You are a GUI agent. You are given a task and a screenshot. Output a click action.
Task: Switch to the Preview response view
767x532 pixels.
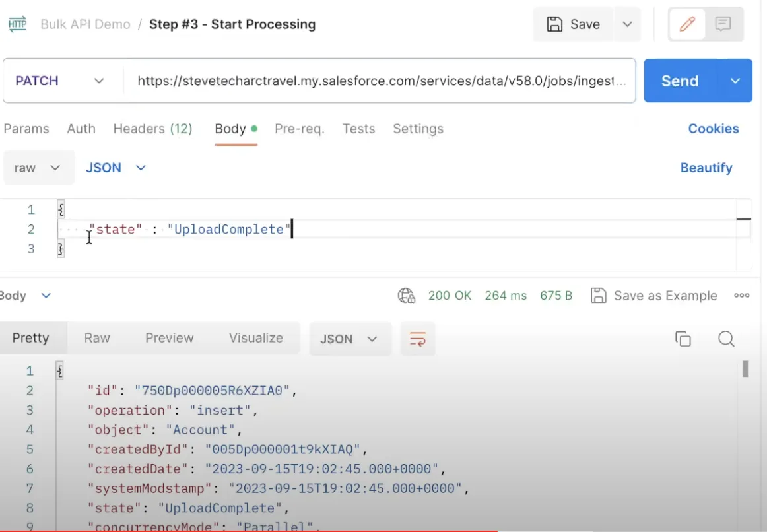[x=169, y=338]
